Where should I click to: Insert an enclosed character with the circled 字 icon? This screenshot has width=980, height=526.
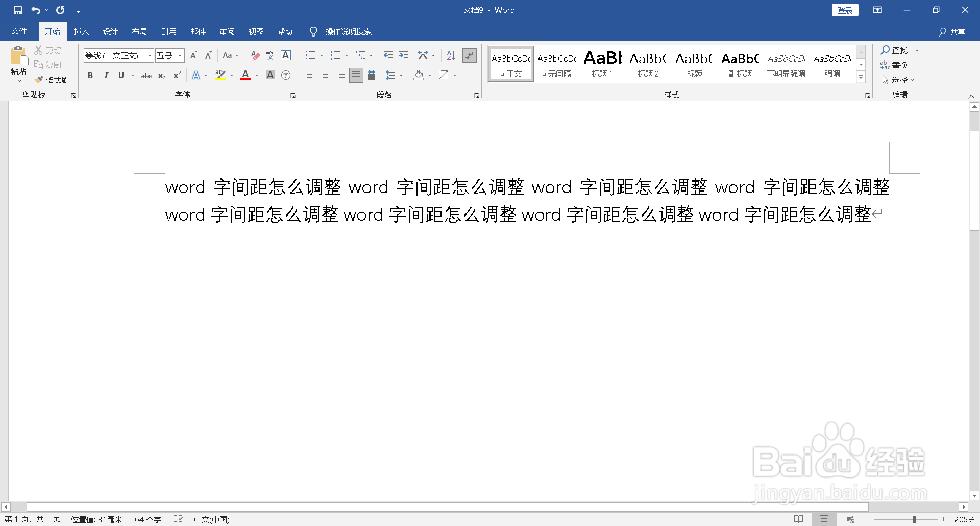286,75
